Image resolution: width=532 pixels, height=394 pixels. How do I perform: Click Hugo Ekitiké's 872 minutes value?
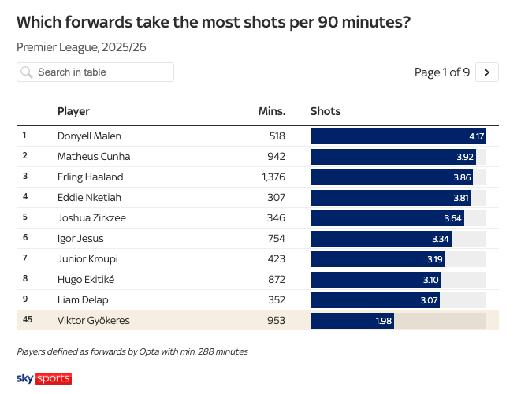click(276, 279)
